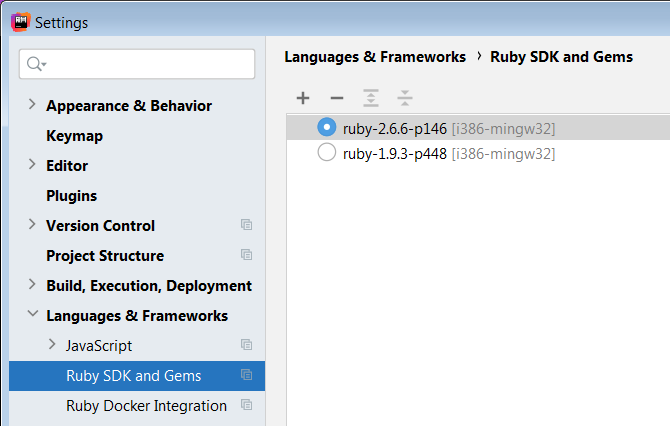The width and height of the screenshot is (670, 426).
Task: Click project-level icon beside Project Structure
Action: pos(246,255)
